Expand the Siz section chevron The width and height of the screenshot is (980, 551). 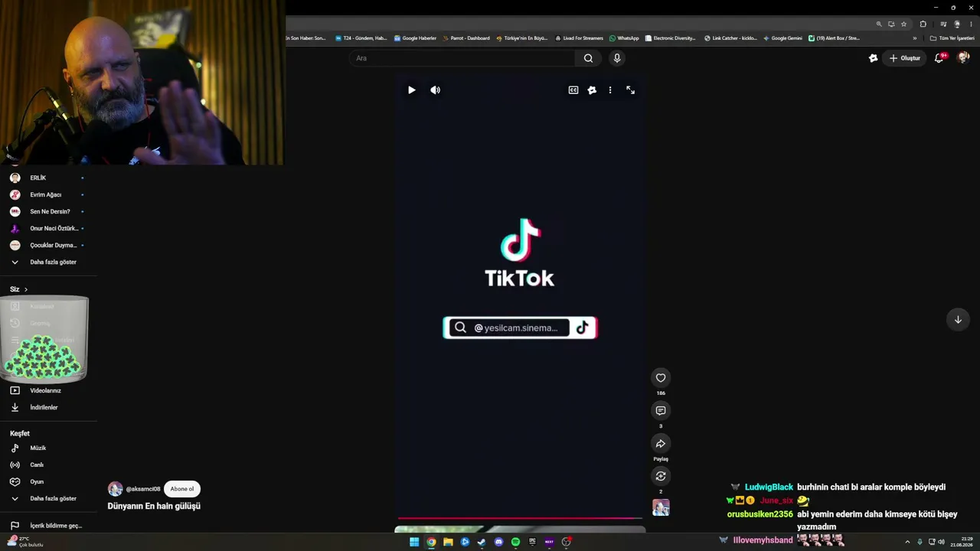coord(26,289)
